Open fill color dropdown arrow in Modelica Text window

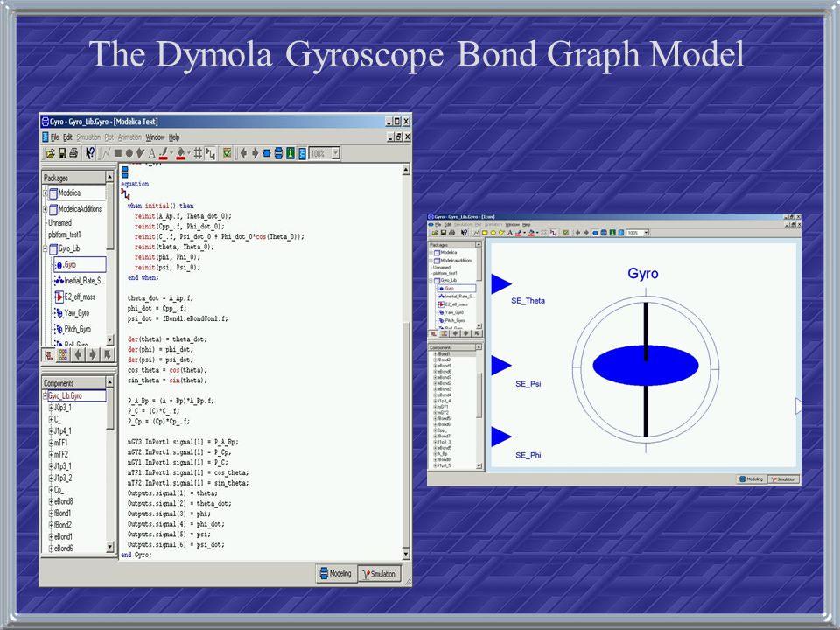pos(189,153)
